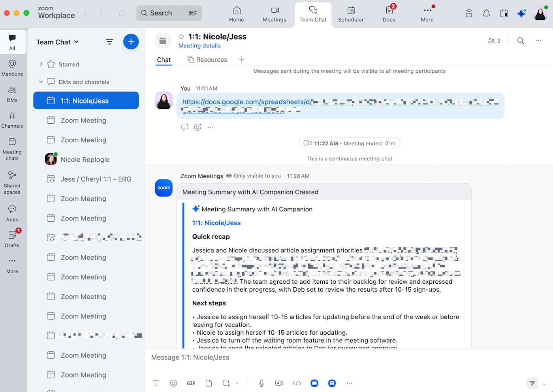Insert a code snippet

297,383
